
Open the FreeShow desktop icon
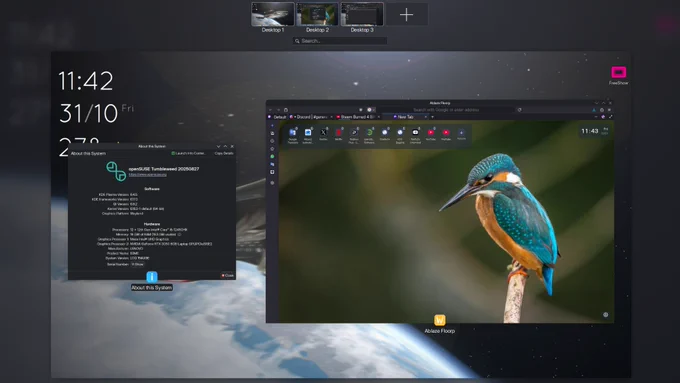[x=618, y=75]
